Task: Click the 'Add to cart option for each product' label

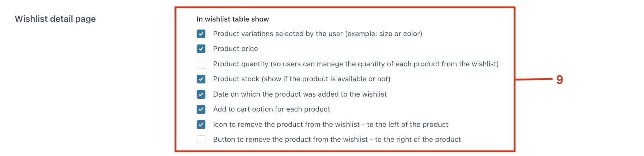Action: pos(272,109)
